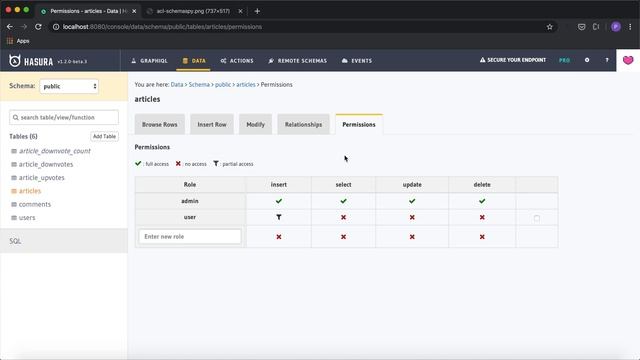
Task: Switch to the Permissions tab
Action: 359,124
